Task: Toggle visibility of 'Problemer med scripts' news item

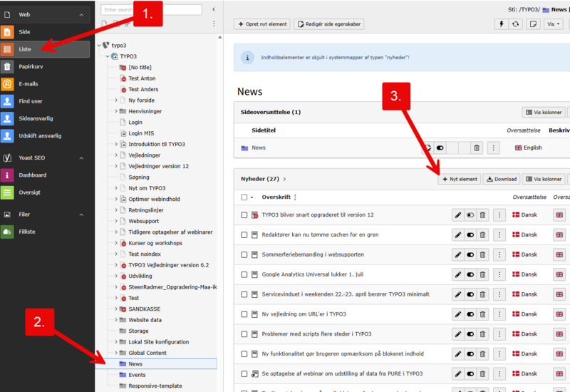Action: coord(470,334)
